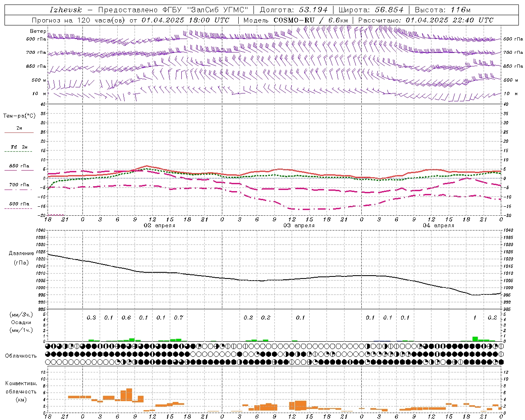The image size is (525, 420).
Task: Select the precipitation value 1
Action: (475, 317)
